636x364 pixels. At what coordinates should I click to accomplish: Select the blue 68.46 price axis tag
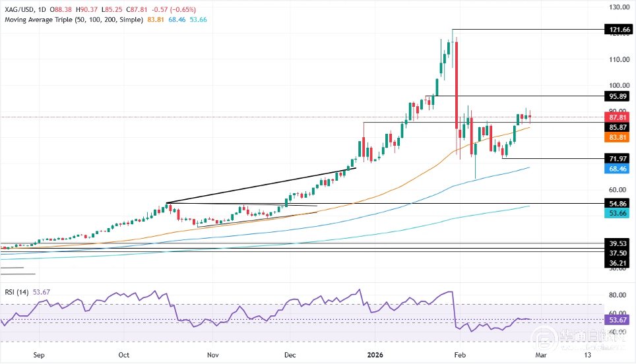point(619,169)
